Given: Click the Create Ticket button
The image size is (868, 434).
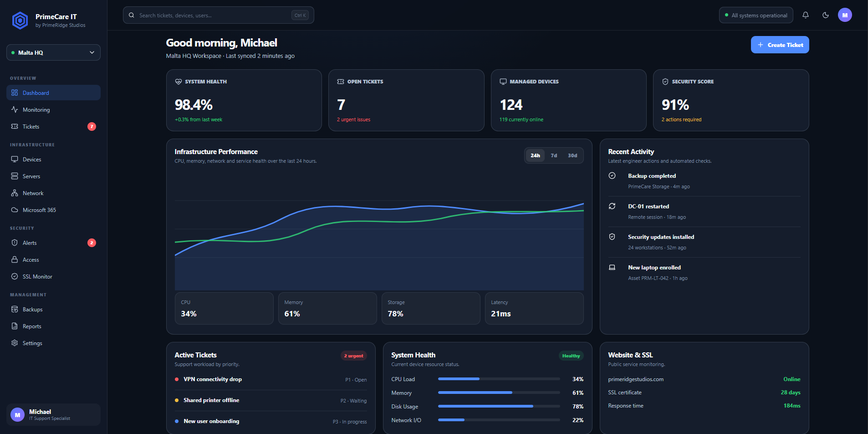Looking at the screenshot, I should click(x=780, y=45).
